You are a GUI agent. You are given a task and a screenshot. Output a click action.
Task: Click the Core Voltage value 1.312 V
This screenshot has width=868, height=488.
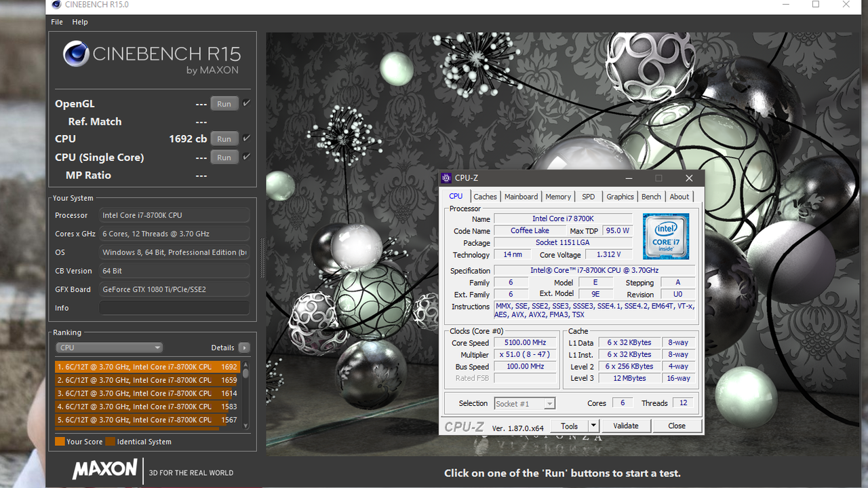point(608,255)
